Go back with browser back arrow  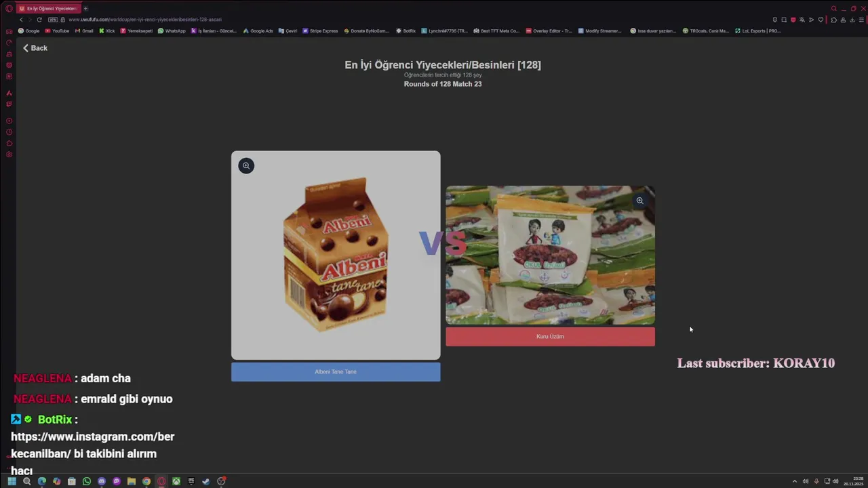point(20,20)
